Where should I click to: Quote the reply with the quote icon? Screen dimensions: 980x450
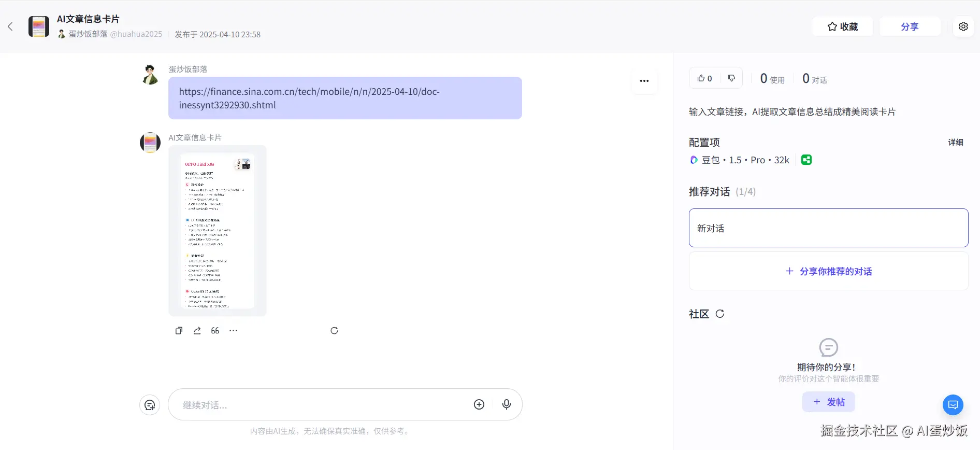[215, 331]
